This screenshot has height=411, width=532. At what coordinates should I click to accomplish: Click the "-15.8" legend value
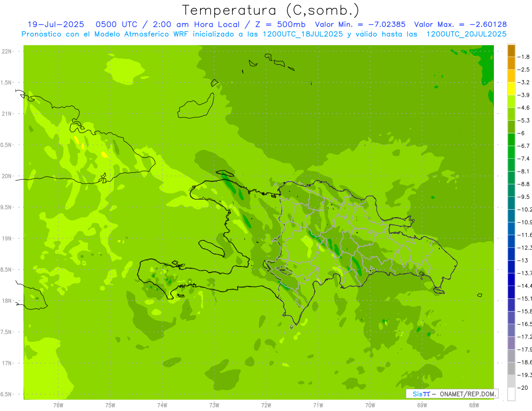point(524,311)
